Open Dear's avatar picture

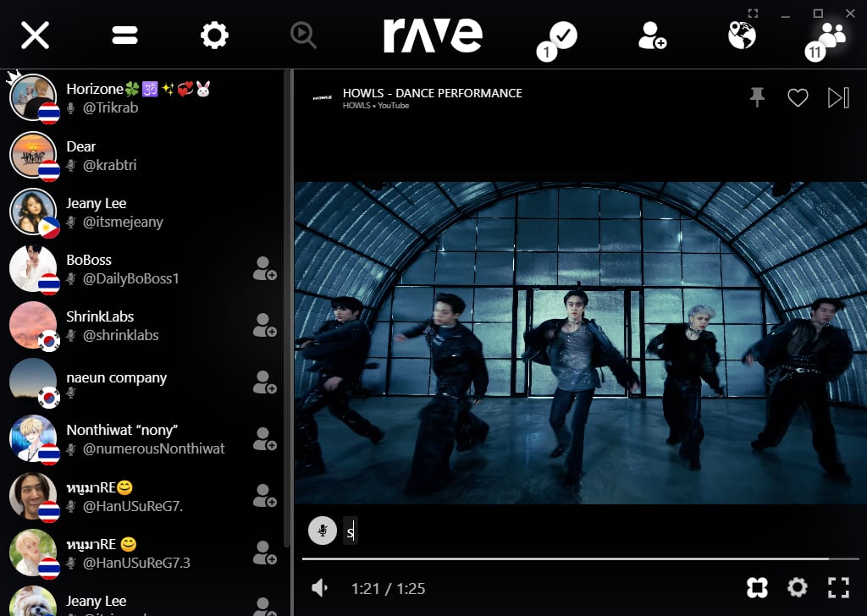(x=33, y=155)
